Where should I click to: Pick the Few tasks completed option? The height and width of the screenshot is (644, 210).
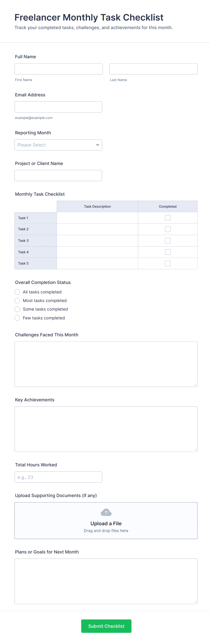(17, 318)
